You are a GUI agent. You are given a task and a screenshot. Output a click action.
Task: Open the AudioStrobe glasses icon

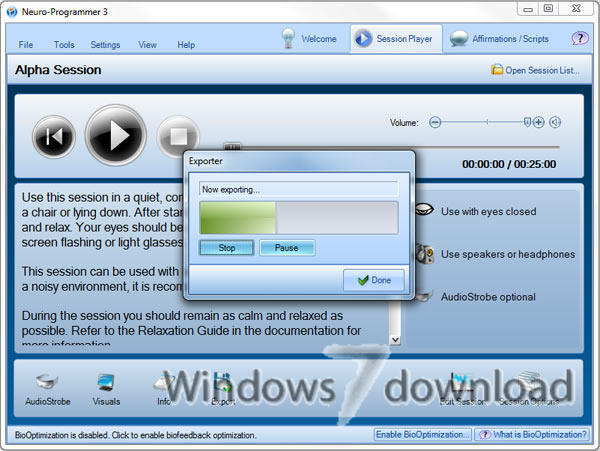pyautogui.click(x=47, y=381)
